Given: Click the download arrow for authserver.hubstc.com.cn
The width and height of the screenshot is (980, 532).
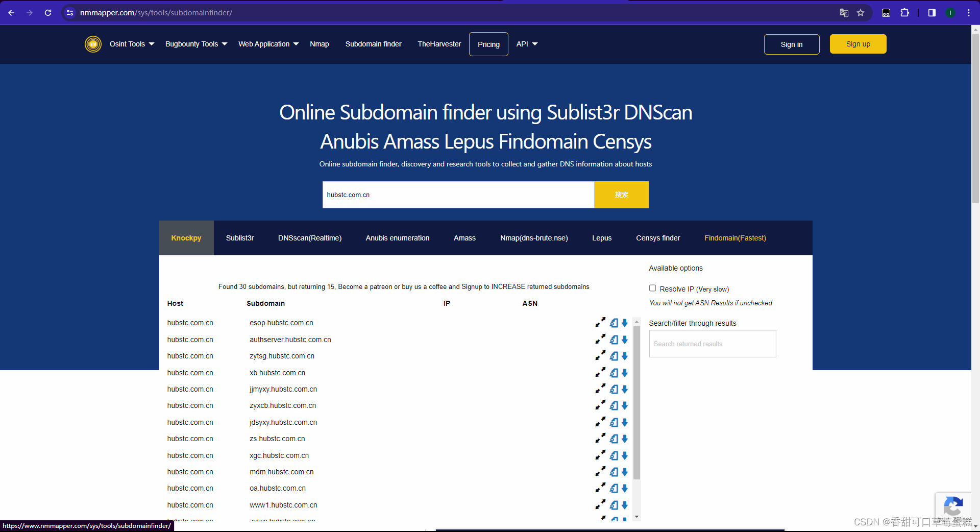Looking at the screenshot, I should click(x=625, y=340).
